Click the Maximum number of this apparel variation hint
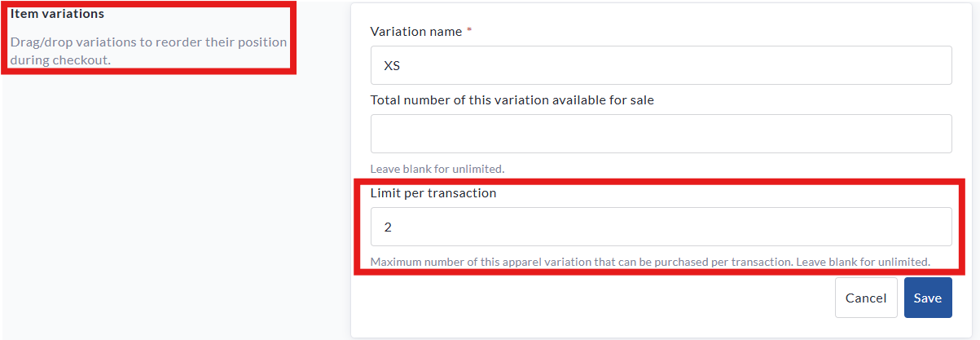Image resolution: width=980 pixels, height=340 pixels. [x=649, y=263]
